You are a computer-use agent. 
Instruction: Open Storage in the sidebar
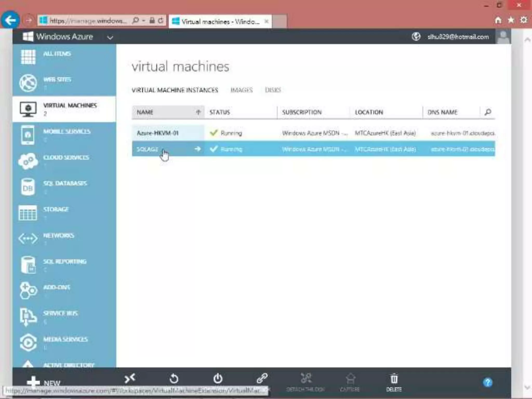coord(56,209)
